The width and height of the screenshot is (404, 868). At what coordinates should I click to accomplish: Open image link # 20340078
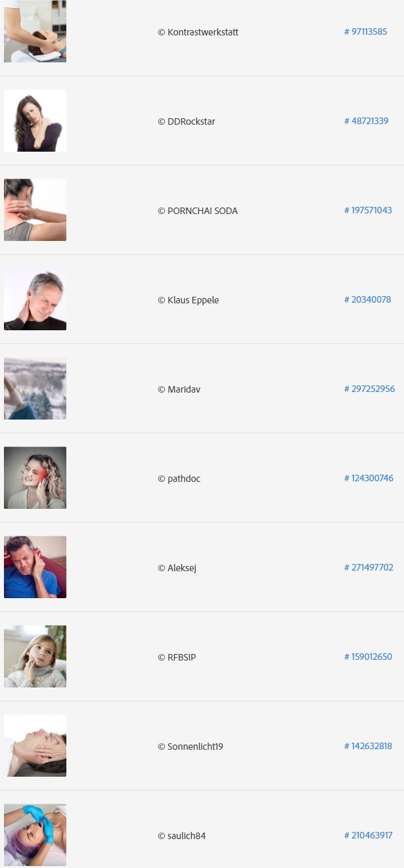[367, 299]
